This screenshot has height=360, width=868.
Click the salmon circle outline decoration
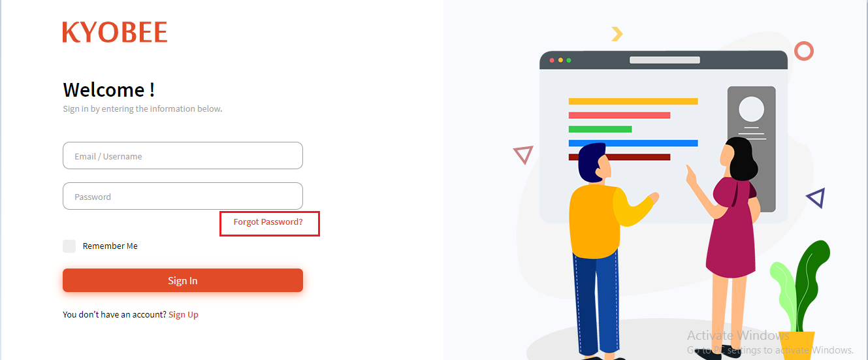pyautogui.click(x=804, y=51)
